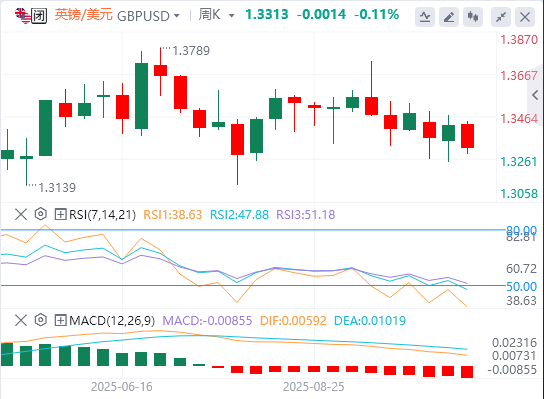Click the MACD axis value 0.00731
544x399 pixels.
[515, 356]
